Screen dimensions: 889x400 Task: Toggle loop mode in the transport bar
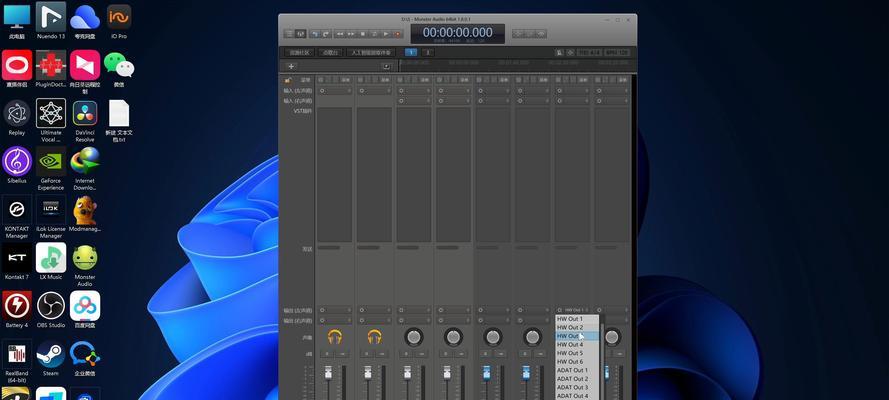[375, 34]
